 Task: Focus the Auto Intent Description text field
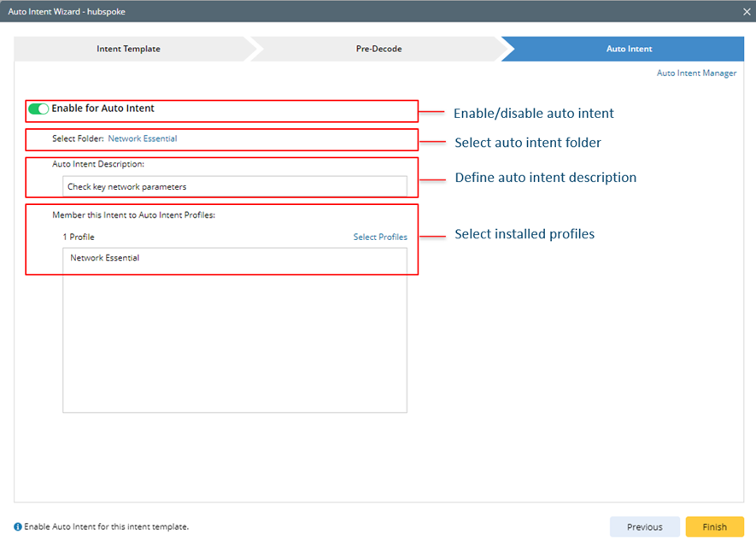tap(235, 186)
